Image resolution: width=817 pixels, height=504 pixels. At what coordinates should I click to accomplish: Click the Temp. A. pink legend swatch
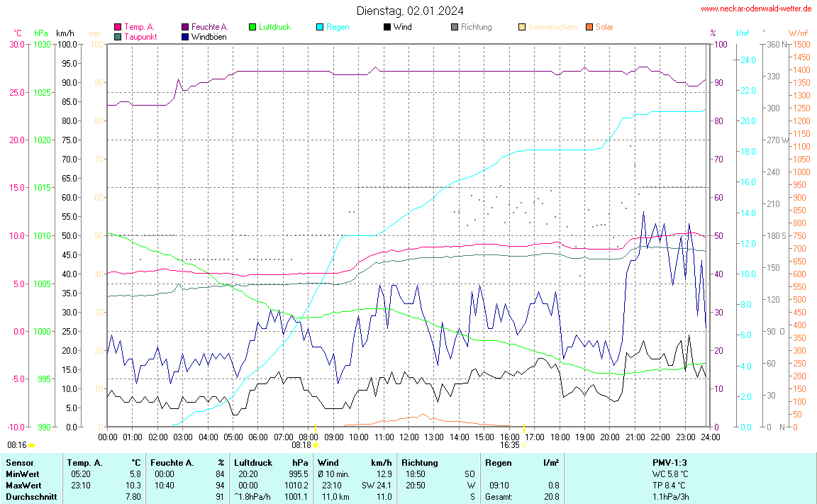[x=118, y=27]
